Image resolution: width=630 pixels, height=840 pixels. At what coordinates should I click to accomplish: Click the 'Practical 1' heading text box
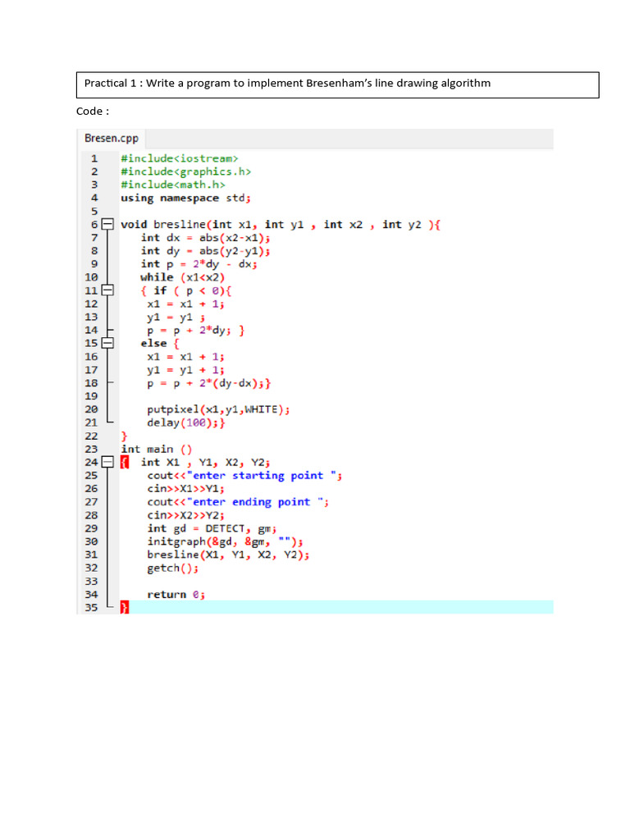pos(337,84)
